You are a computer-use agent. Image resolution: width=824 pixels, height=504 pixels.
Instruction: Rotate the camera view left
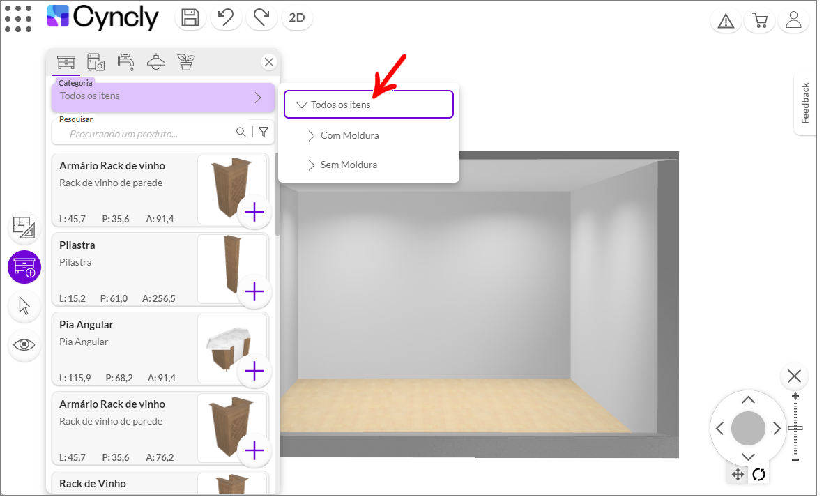coord(720,428)
